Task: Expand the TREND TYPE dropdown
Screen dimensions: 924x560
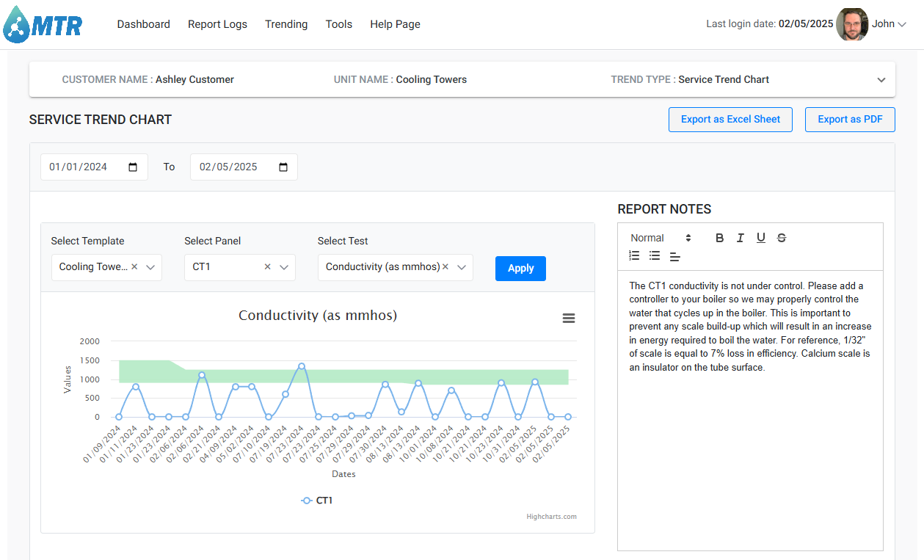Action: click(881, 79)
